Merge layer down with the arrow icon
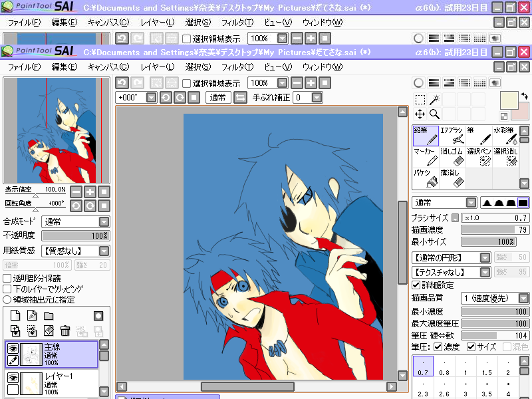 (15, 331)
